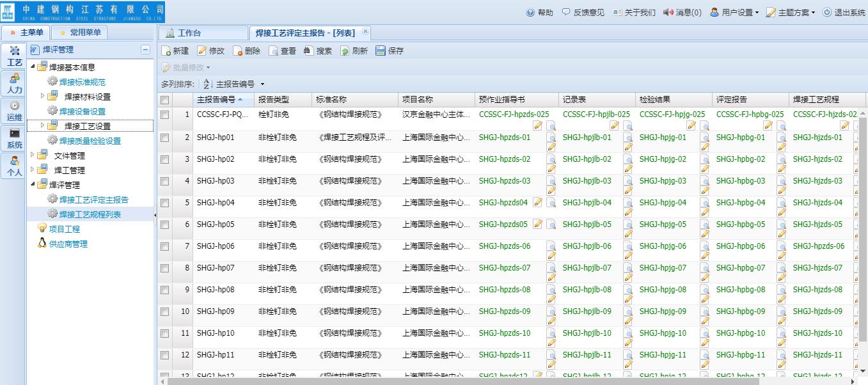Click the sidebar collapse arrow on panel divider
The image size is (868, 385).
click(x=155, y=216)
